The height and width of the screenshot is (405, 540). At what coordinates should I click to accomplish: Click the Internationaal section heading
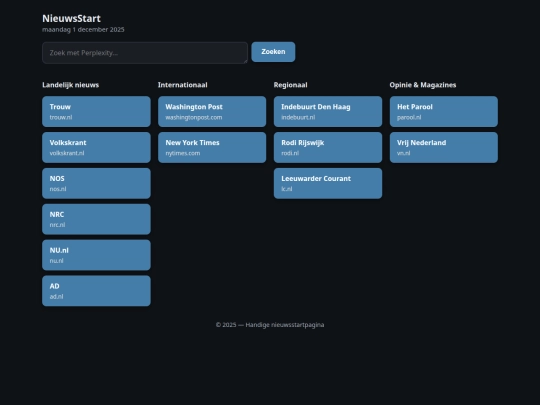coord(183,85)
